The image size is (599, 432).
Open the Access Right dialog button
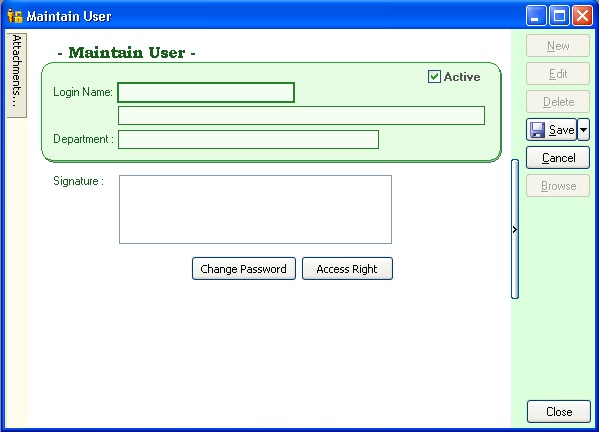pos(347,269)
